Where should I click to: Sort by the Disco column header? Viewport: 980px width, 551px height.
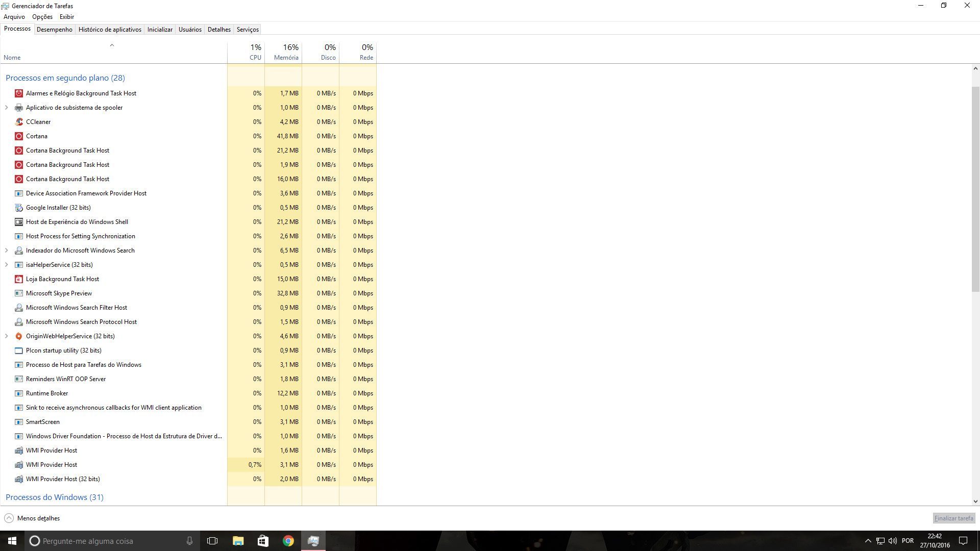321,52
